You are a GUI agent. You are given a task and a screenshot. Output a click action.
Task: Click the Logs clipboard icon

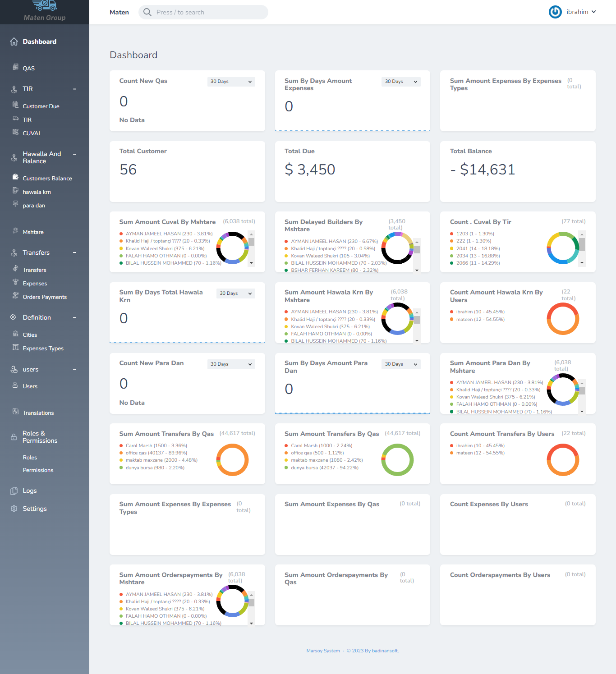point(14,491)
